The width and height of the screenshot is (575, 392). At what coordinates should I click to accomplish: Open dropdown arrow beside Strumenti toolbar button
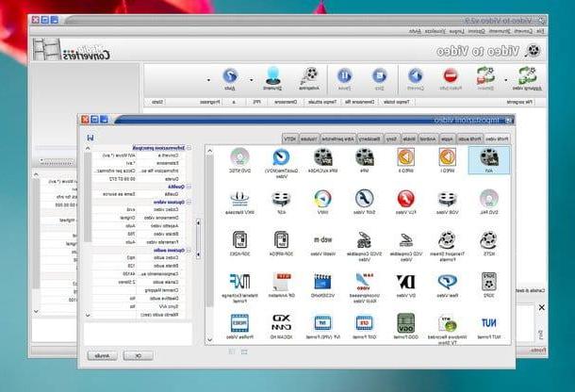point(252,79)
